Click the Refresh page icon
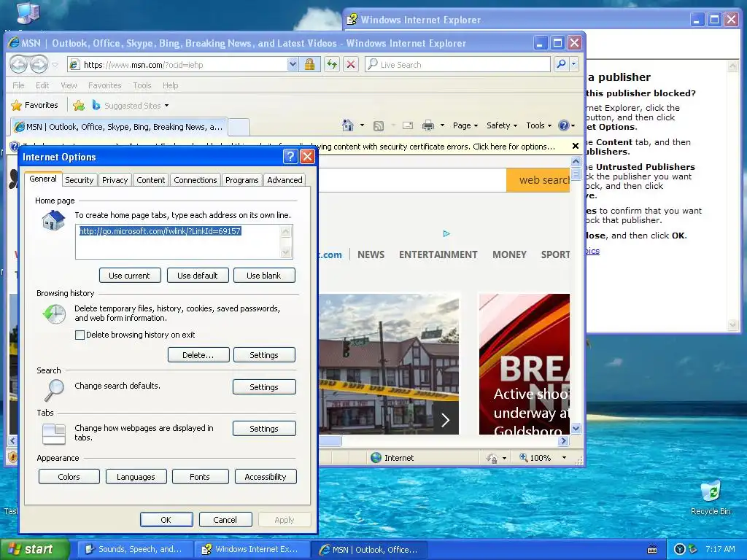Image resolution: width=747 pixels, height=560 pixels. (x=332, y=64)
